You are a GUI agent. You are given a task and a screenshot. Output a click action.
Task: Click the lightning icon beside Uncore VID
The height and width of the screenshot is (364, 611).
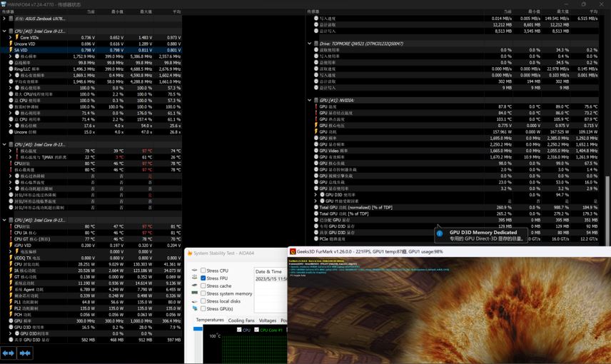(11, 44)
